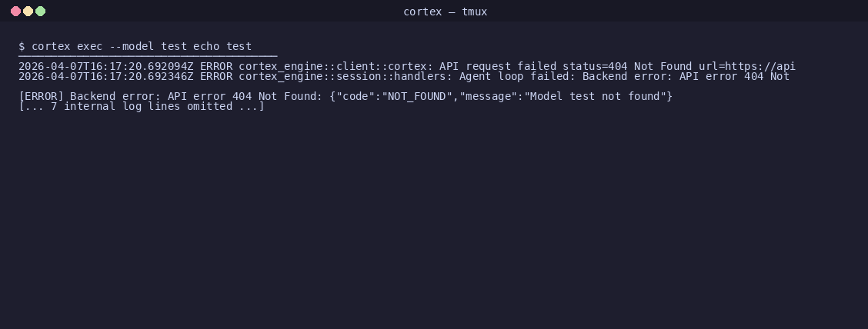Click 'status=404' in the first log line
This screenshot has height=329, width=868.
(x=595, y=66)
